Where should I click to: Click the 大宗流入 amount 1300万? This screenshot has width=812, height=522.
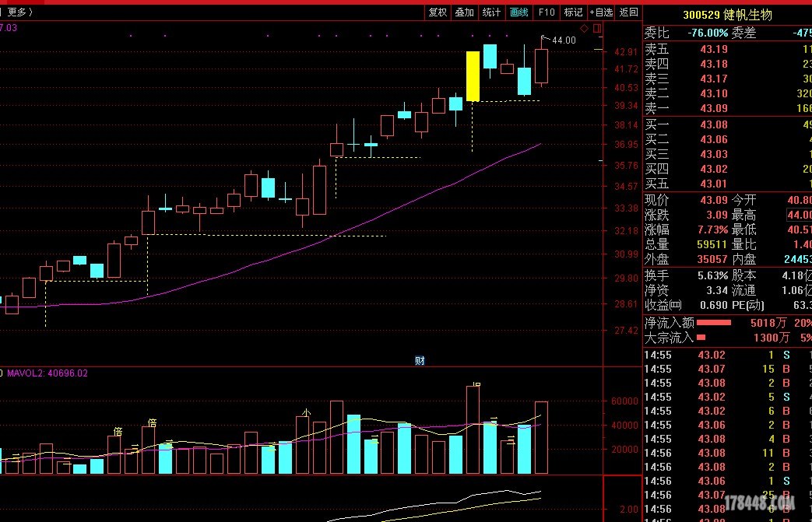[x=771, y=338]
